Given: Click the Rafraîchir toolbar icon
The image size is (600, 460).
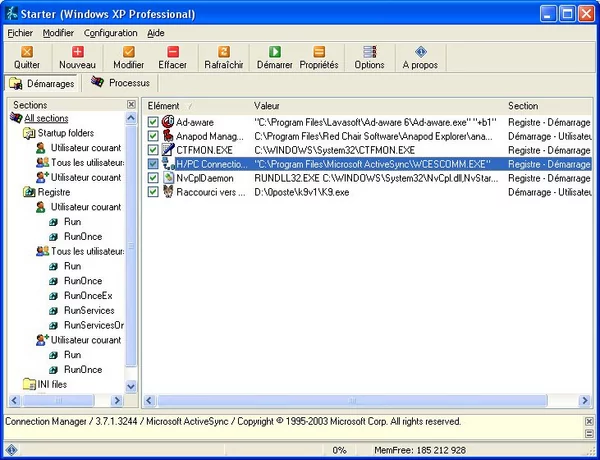Looking at the screenshot, I should coord(224,52).
